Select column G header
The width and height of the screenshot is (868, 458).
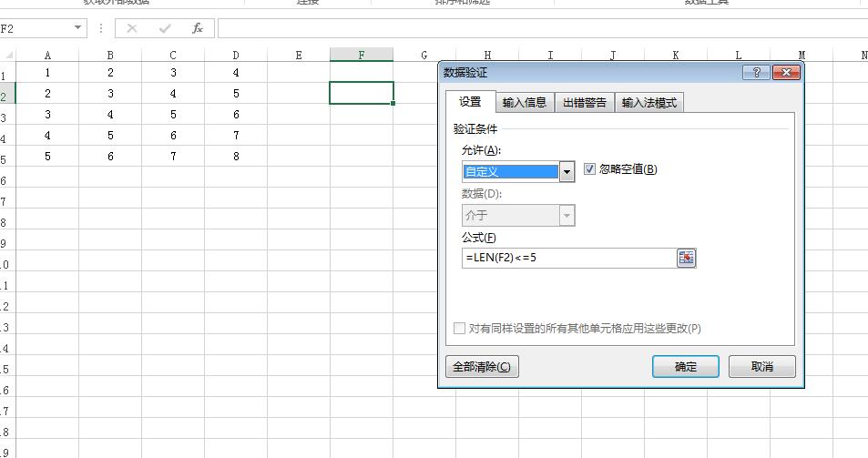[x=424, y=55]
